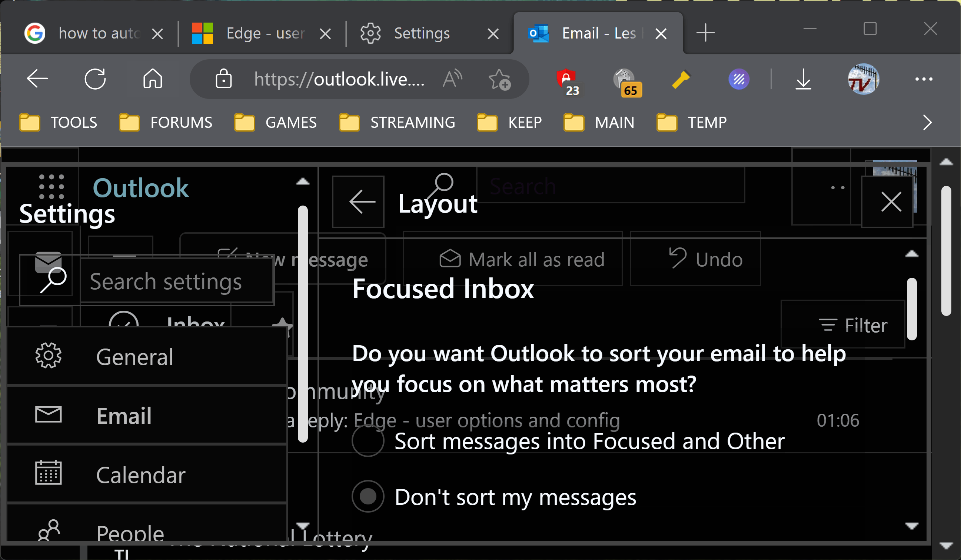Open the FORUMS bookmarks folder
The height and width of the screenshot is (560, 961).
(166, 122)
